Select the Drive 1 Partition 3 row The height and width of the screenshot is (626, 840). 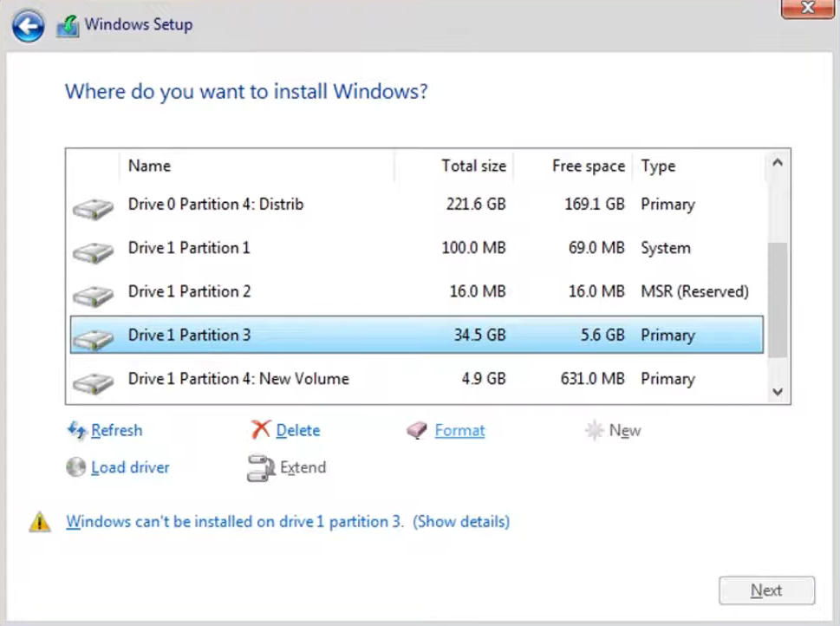417,335
